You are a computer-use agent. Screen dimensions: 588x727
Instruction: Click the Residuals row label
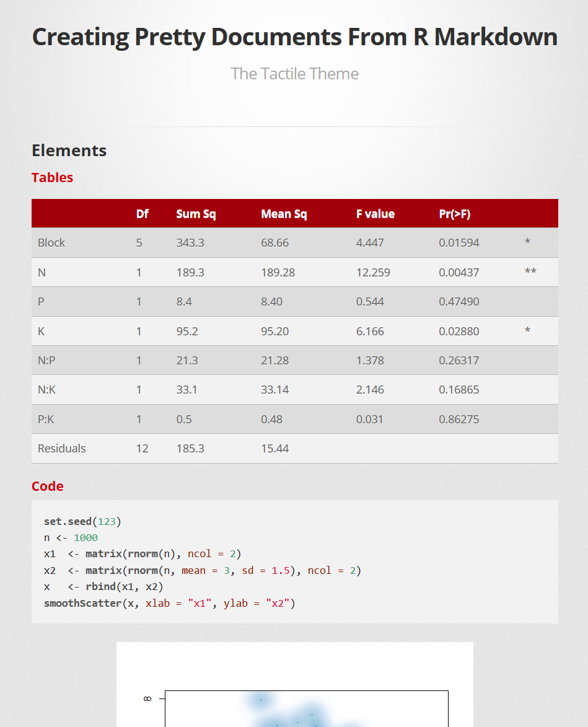[61, 448]
